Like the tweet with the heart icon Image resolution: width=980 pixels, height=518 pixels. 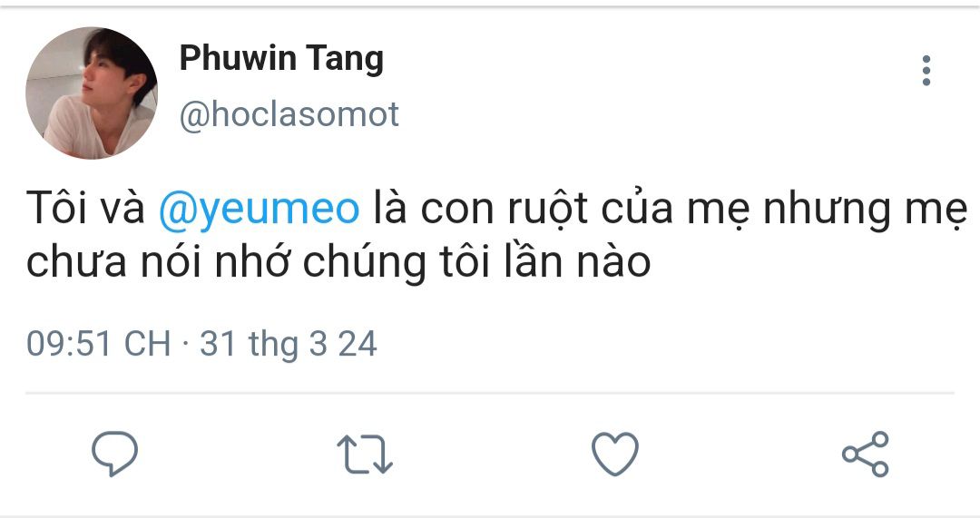point(615,454)
